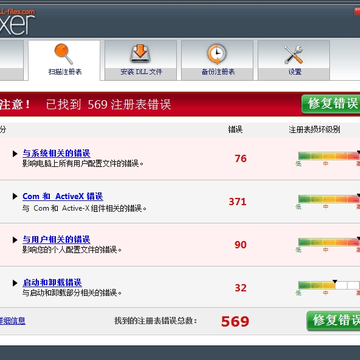This screenshot has width=360, height=360.
Task: Click the bottom 修复错误 green button
Action: click(x=333, y=321)
